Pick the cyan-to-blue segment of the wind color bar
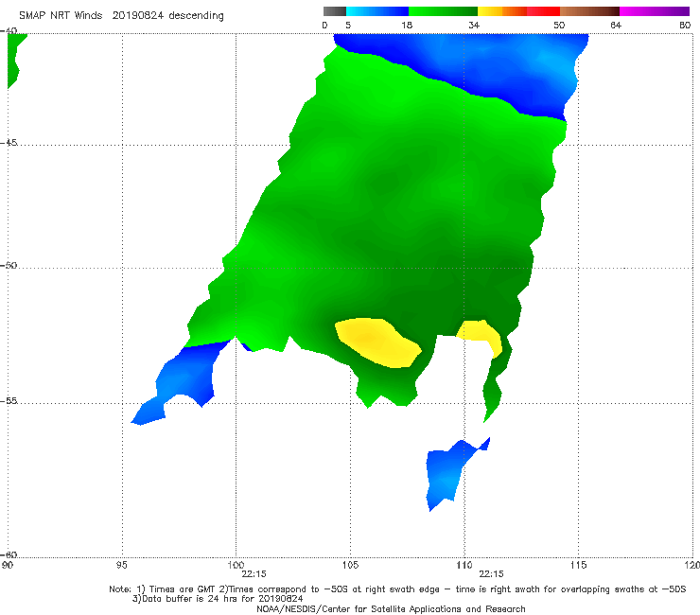The image size is (700, 615). tap(377, 11)
